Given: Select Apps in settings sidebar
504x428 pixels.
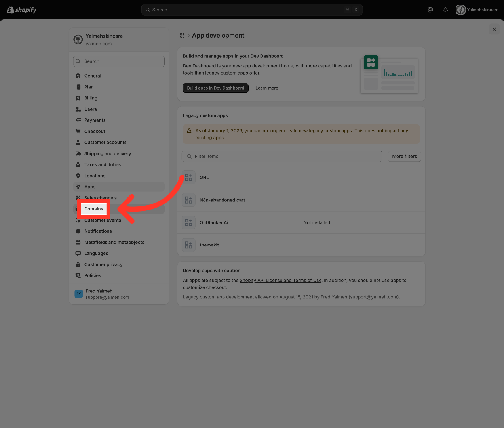Looking at the screenshot, I should 119,187.
